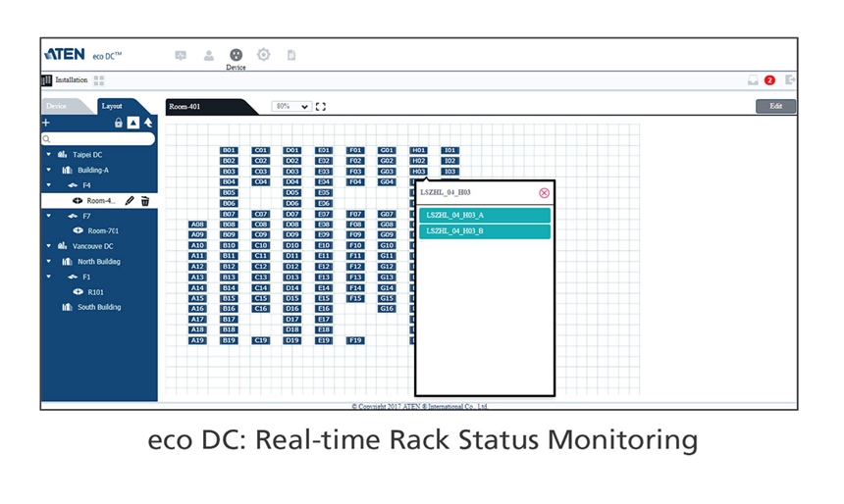
Task: Open the 80% zoom level dropdown
Action: pos(291,106)
